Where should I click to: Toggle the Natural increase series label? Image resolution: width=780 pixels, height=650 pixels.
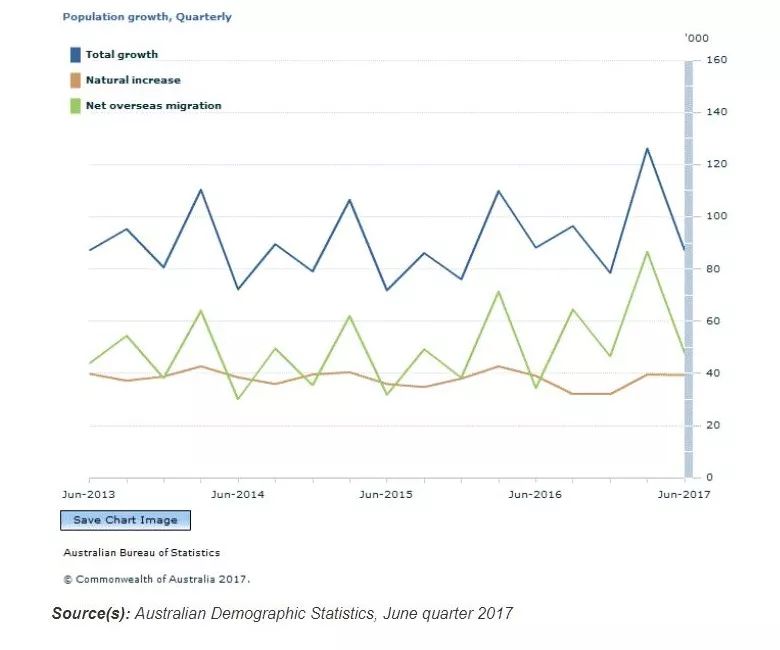(x=133, y=80)
